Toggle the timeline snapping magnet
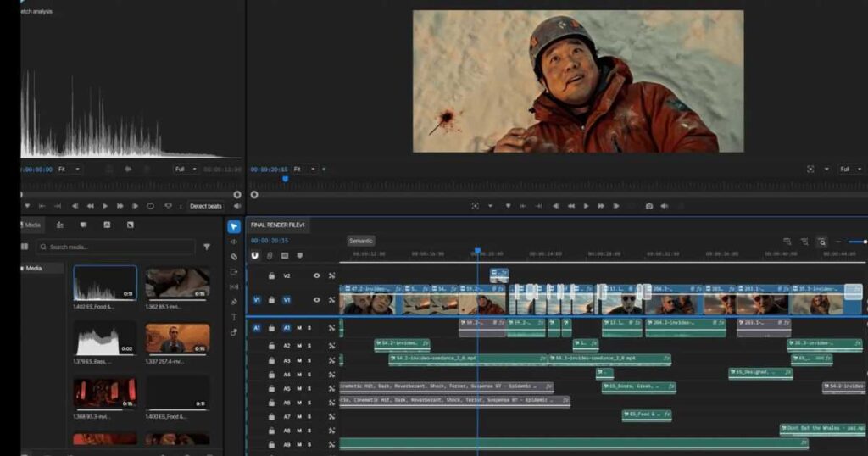Screen dimensions: 868x456 pos(254,255)
